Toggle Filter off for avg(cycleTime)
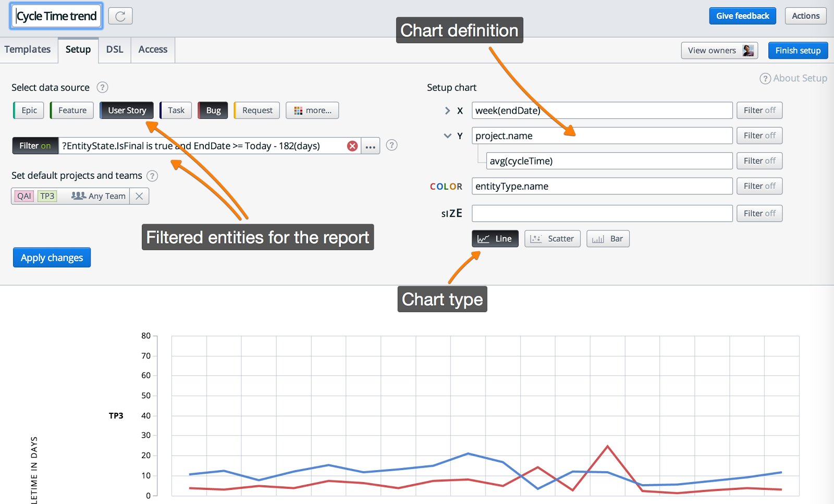The height and width of the screenshot is (504, 834). (759, 161)
